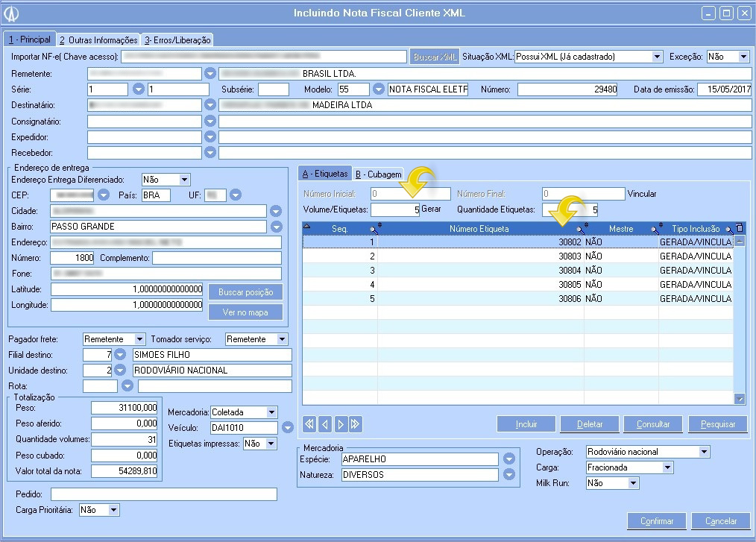Open the lookup icon next to Destinatário
Screen dimensions: 756x542
pyautogui.click(x=210, y=105)
